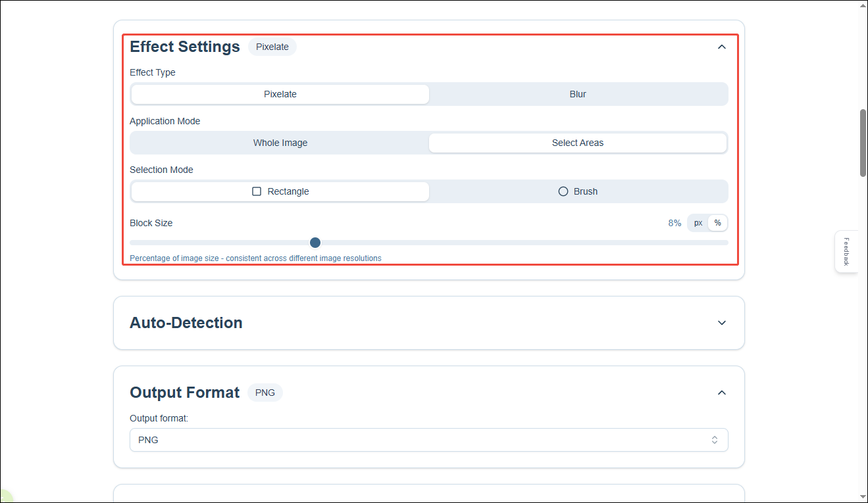
Task: Apply effect to Whole Image
Action: pyautogui.click(x=280, y=143)
